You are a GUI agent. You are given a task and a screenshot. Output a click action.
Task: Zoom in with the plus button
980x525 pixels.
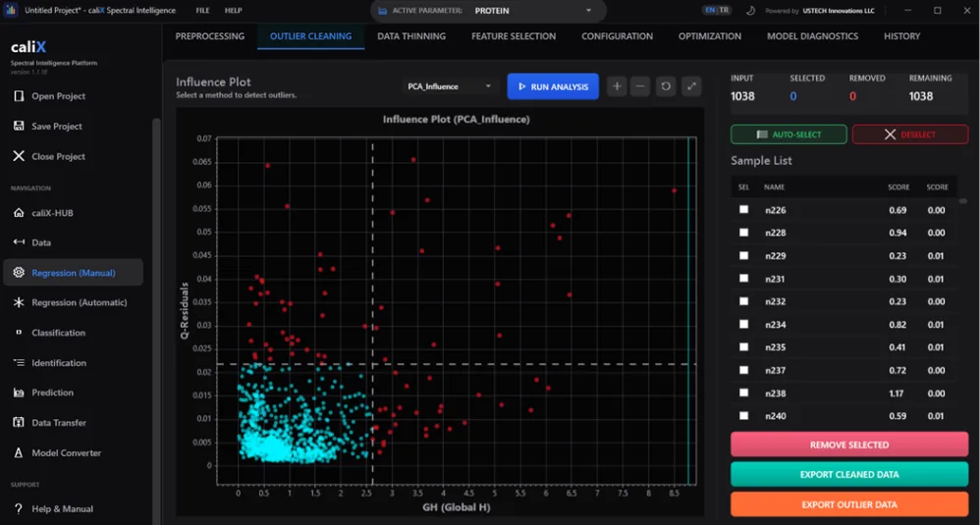tap(617, 86)
